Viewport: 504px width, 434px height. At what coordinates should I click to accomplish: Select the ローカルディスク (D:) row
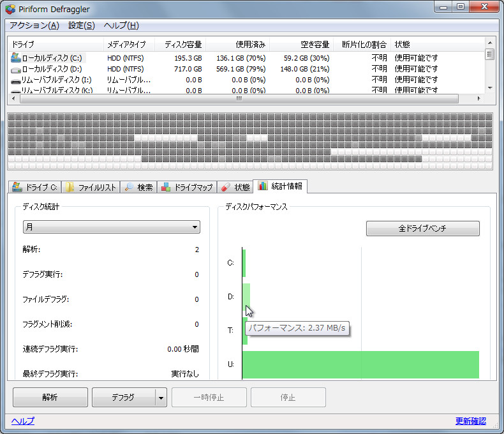tap(246, 69)
